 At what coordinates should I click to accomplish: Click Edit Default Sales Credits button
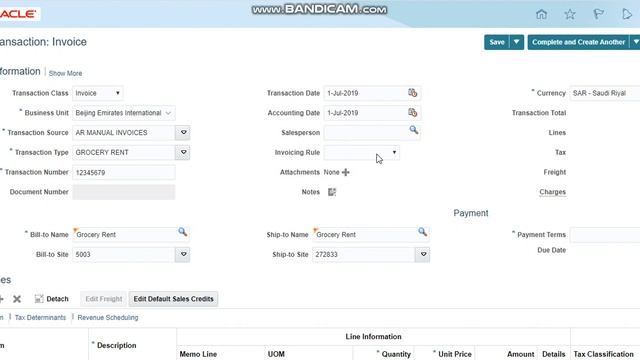[x=173, y=299]
